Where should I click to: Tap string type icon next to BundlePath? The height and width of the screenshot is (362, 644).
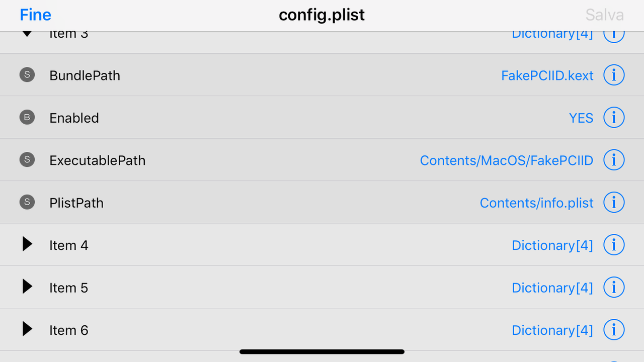click(27, 75)
